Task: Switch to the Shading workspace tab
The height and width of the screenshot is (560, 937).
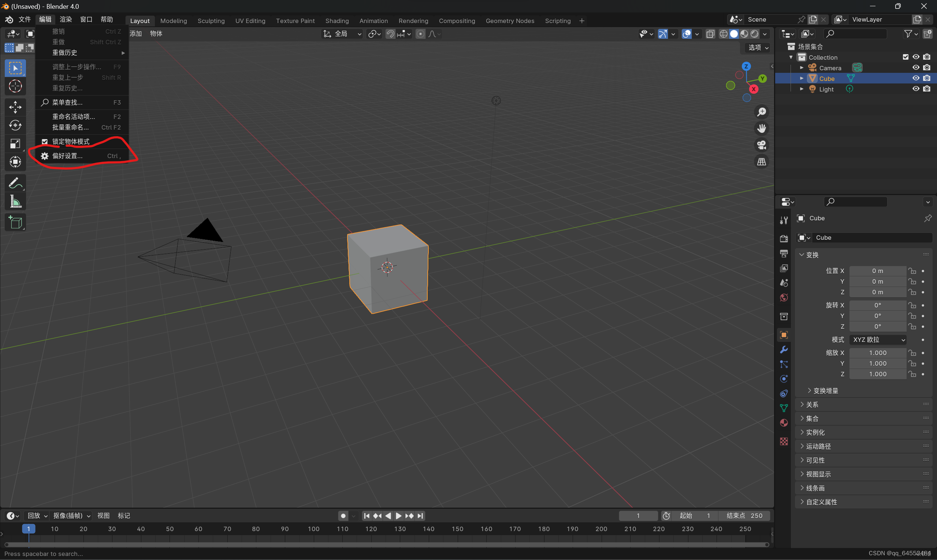Action: [337, 21]
